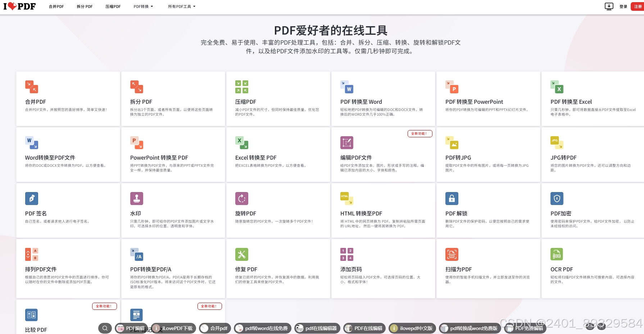Click the 合并PDF tool icon
Image resolution: width=644 pixels, height=334 pixels.
[x=32, y=87]
